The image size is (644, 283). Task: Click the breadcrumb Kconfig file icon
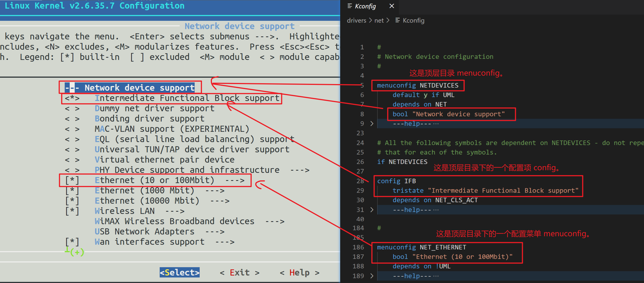coord(397,20)
